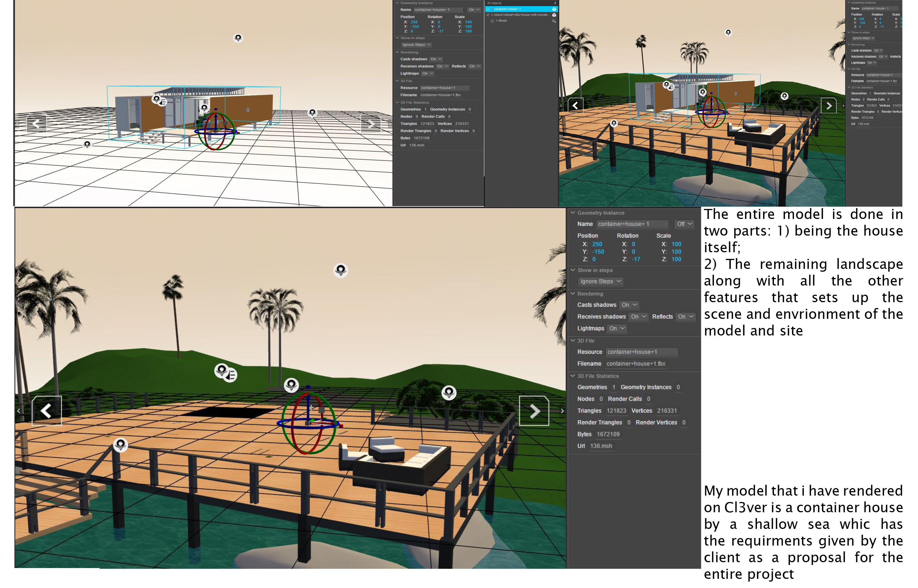Uncheck the container+house+ 1 visibility checkbox
This screenshot has height=588, width=918.
click(488, 9)
